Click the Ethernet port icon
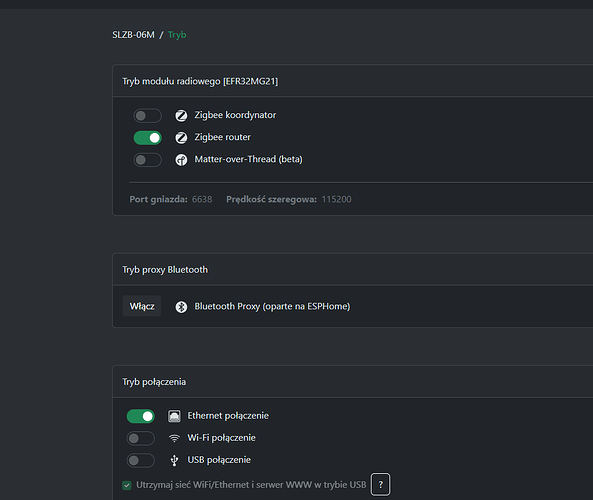Image resolution: width=593 pixels, height=500 pixels. tap(174, 416)
